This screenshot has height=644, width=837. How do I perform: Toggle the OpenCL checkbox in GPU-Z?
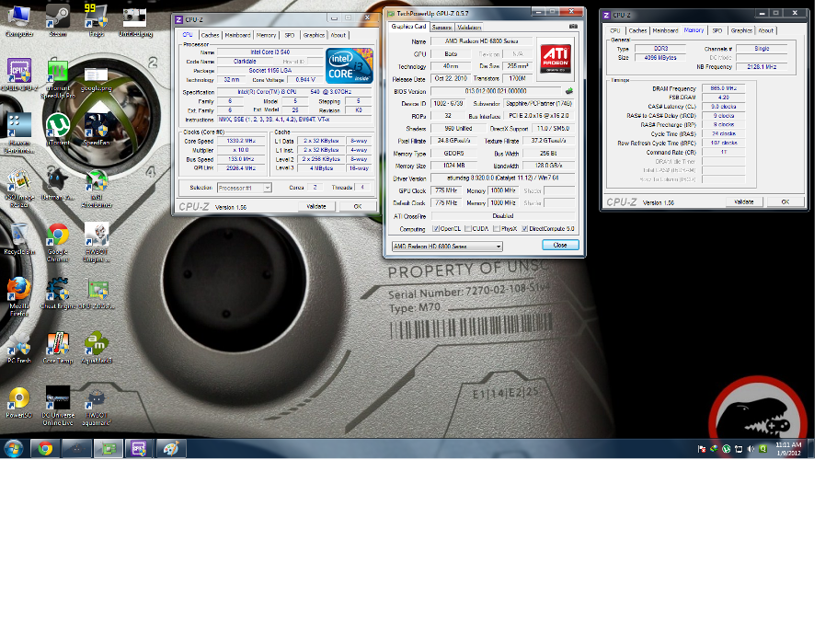coord(436,228)
